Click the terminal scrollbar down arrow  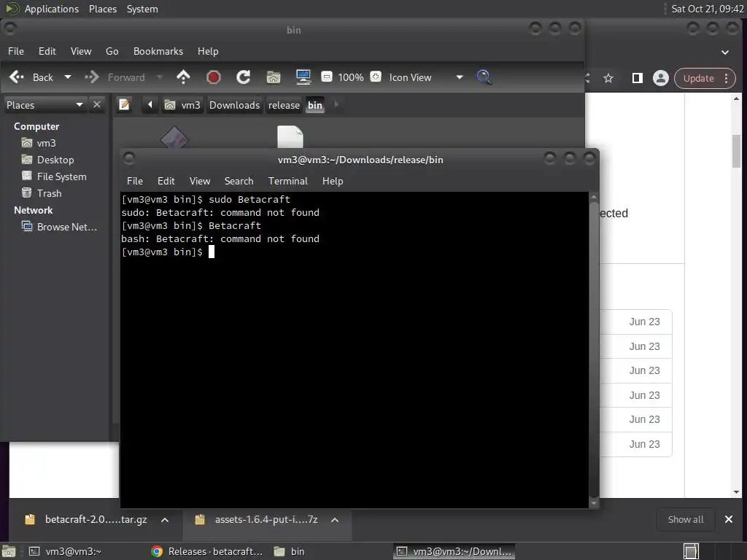(594, 503)
